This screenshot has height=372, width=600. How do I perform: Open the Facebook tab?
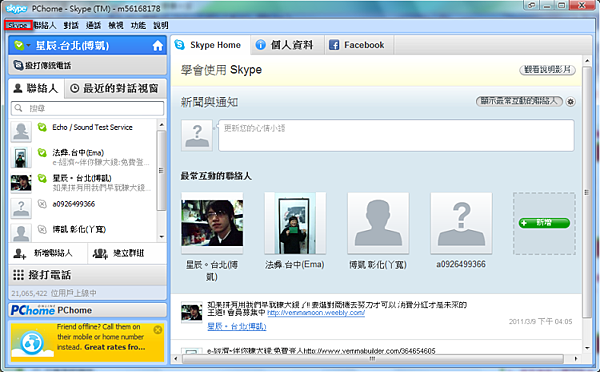359,45
